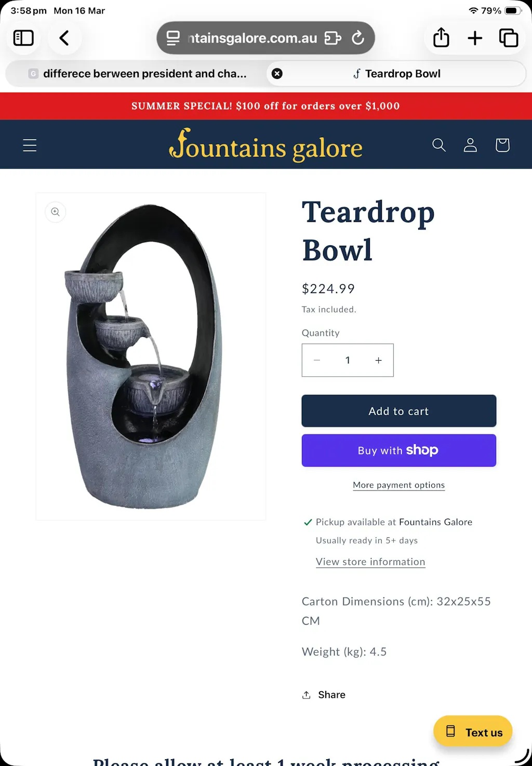532x766 pixels.
Task: Buy with Shop pay button
Action: pos(399,451)
